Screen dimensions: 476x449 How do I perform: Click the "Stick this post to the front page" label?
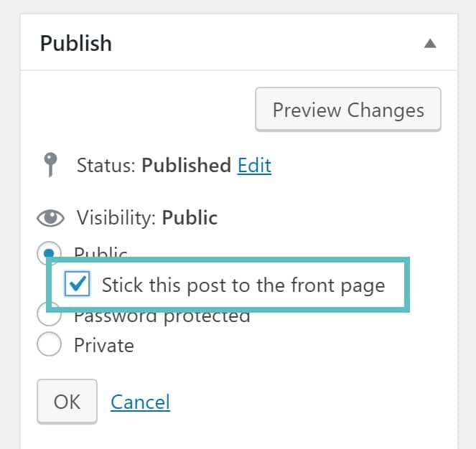[243, 285]
